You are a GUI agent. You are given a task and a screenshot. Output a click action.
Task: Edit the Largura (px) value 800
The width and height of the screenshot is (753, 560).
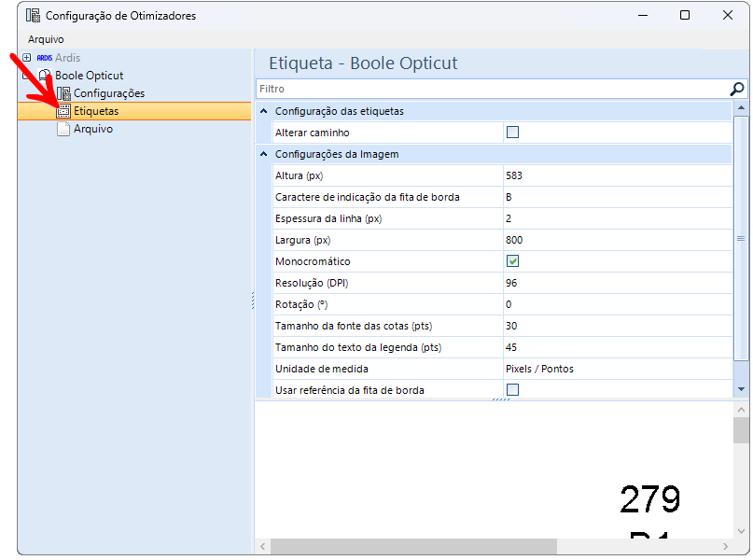618,240
